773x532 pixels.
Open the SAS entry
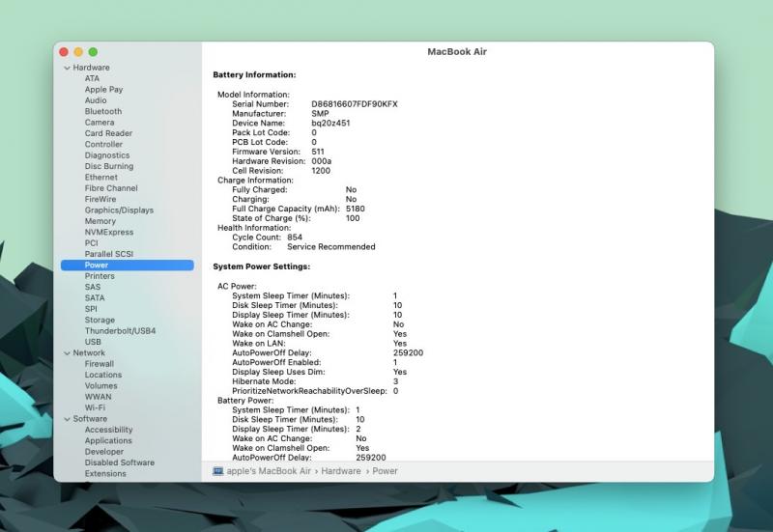tap(92, 287)
